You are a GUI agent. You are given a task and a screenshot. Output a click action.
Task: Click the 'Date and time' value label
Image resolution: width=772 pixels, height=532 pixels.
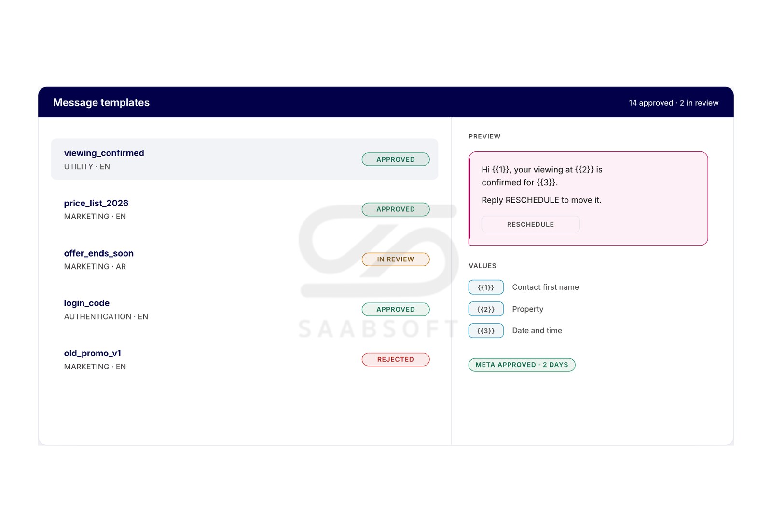pos(537,330)
